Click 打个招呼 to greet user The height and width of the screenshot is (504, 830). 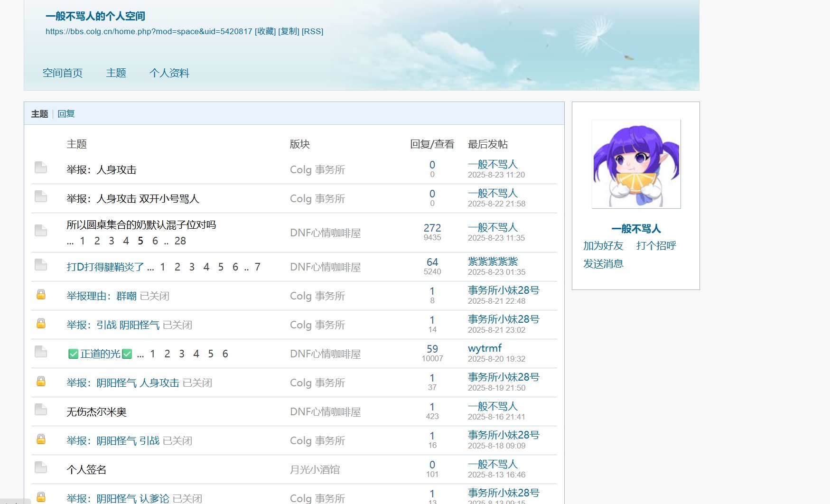point(656,246)
